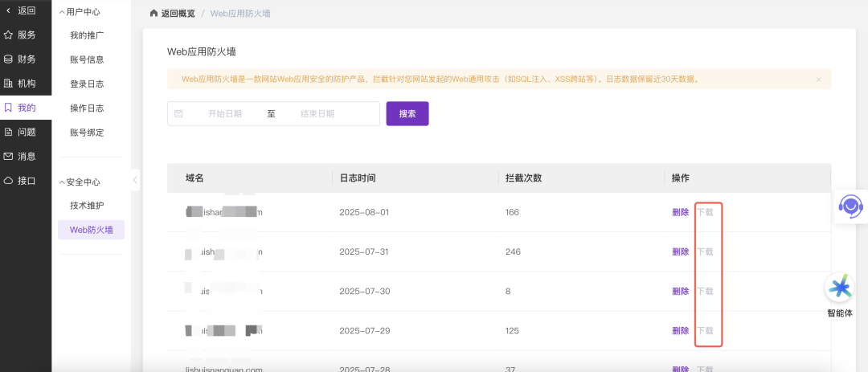Click the 开始日期 start date field
The width and height of the screenshot is (868, 372).
click(224, 114)
